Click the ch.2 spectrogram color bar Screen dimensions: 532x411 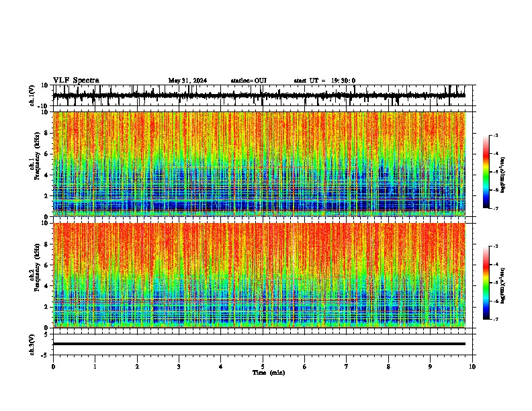pyautogui.click(x=486, y=283)
